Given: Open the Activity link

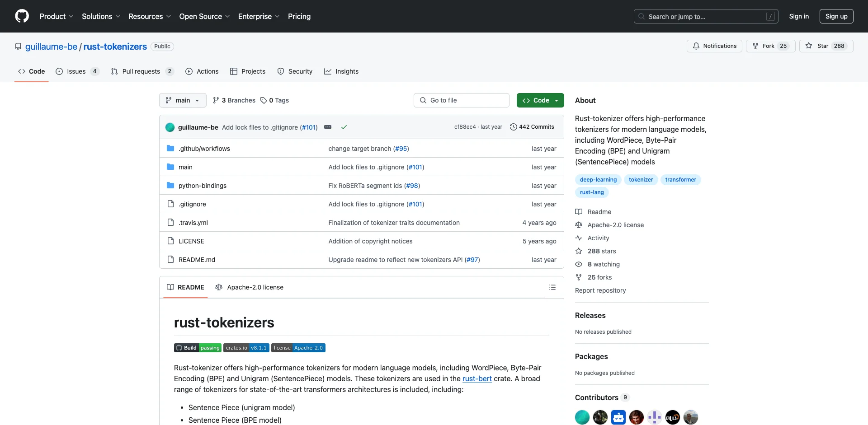Looking at the screenshot, I should 592,238.
